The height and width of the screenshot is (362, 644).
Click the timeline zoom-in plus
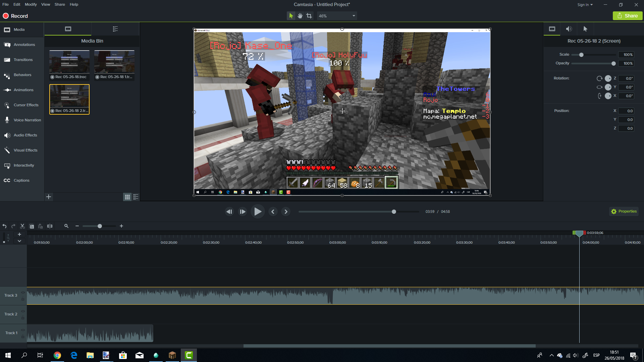[121, 226]
